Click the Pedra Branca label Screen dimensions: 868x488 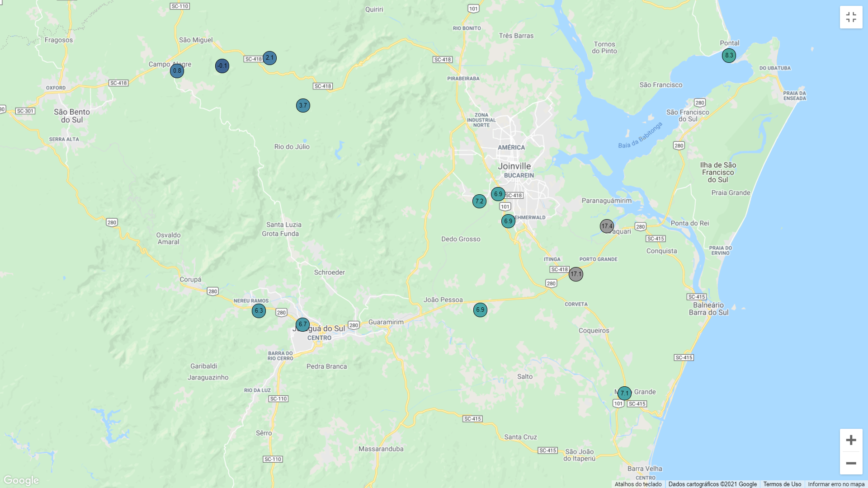coord(327,366)
